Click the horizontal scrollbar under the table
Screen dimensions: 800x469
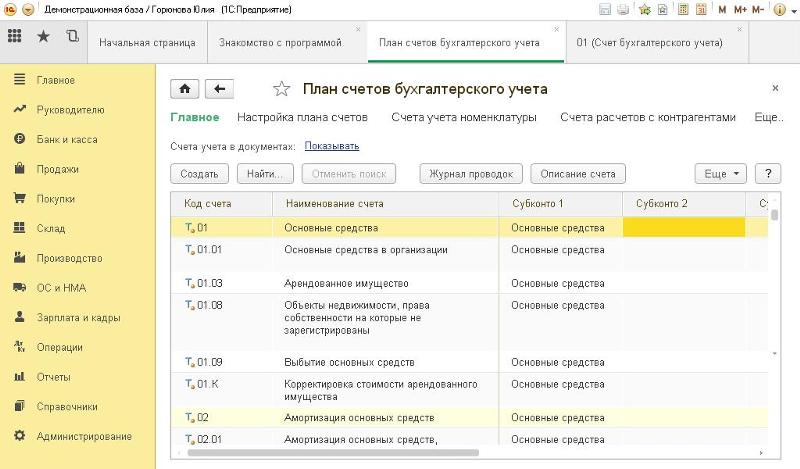coord(333,453)
